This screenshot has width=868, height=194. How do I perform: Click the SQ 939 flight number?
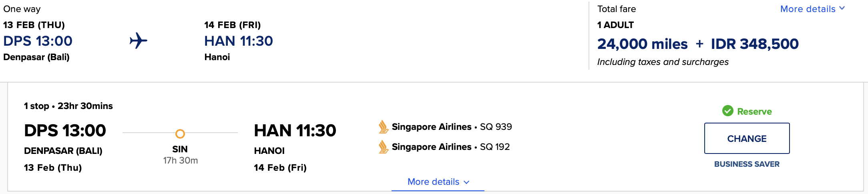tap(496, 127)
